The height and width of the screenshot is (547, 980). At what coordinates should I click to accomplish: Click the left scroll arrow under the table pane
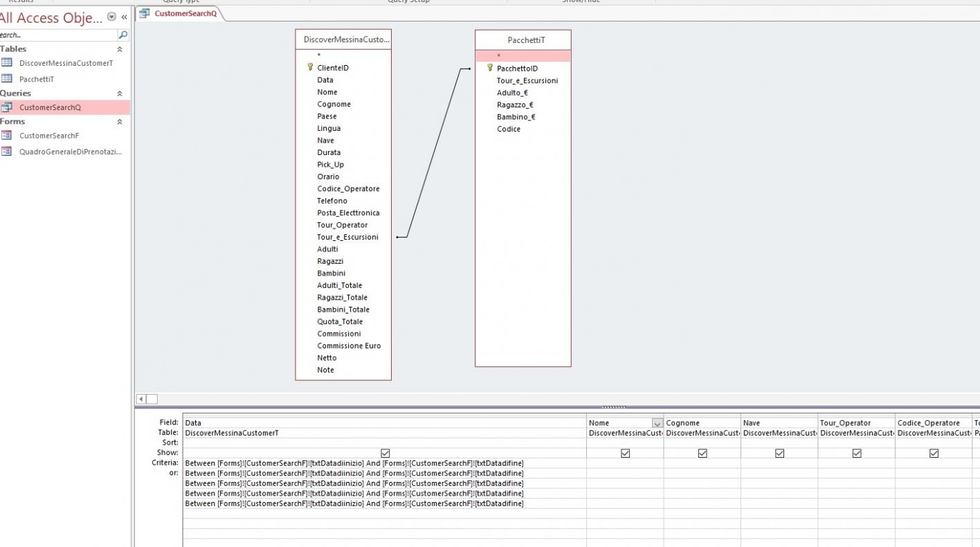tap(141, 399)
